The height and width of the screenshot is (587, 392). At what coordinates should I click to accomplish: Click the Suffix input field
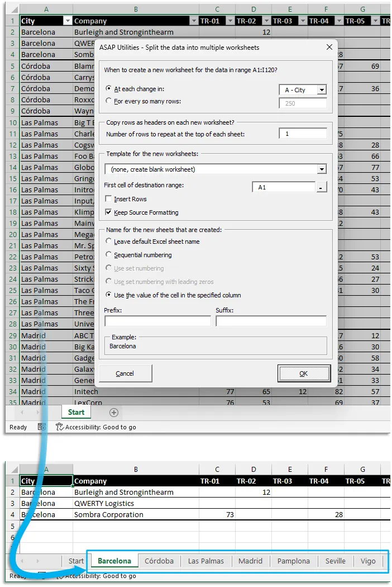(x=271, y=321)
